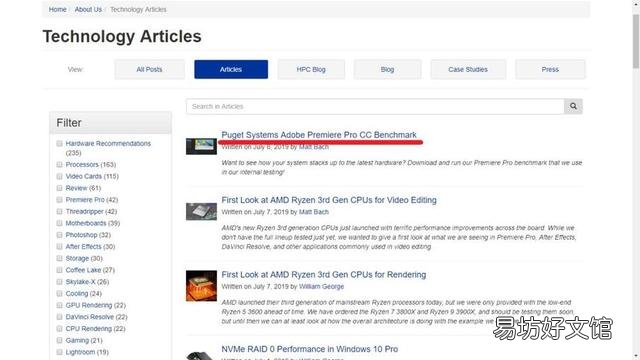This screenshot has width=640, height=360.
Task: Focus the Search in Articles field
Action: [375, 106]
